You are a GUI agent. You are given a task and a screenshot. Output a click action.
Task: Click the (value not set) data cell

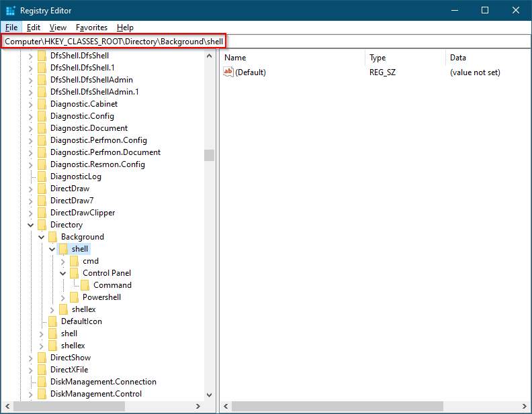[x=475, y=72]
